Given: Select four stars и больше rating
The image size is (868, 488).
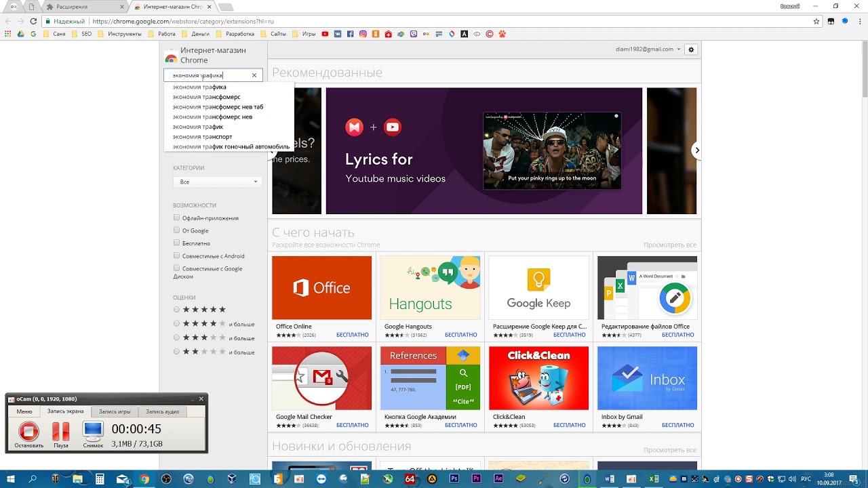Looking at the screenshot, I should pyautogui.click(x=177, y=323).
